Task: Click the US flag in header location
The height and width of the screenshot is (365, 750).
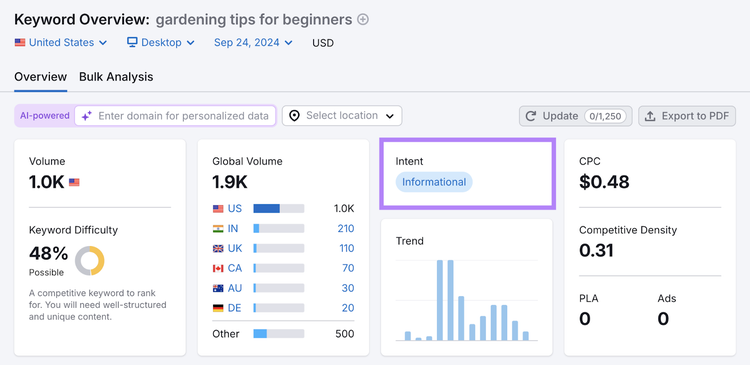Action: pyautogui.click(x=20, y=43)
